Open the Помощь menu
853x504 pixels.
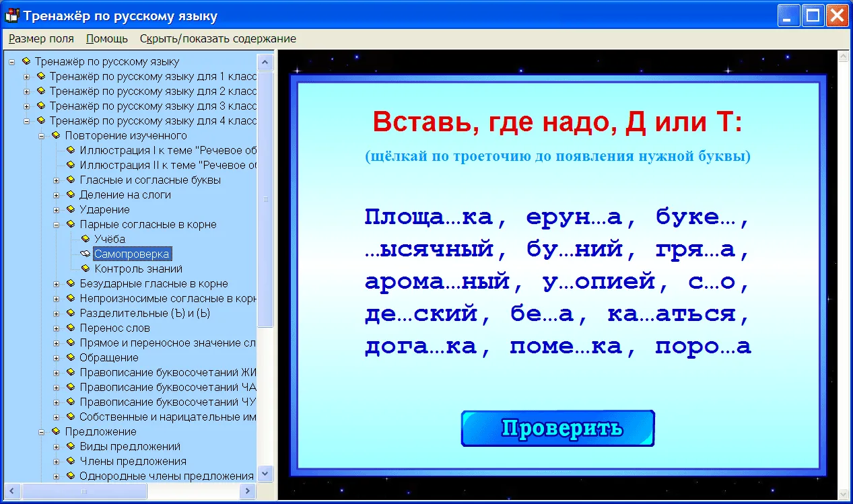coord(107,39)
